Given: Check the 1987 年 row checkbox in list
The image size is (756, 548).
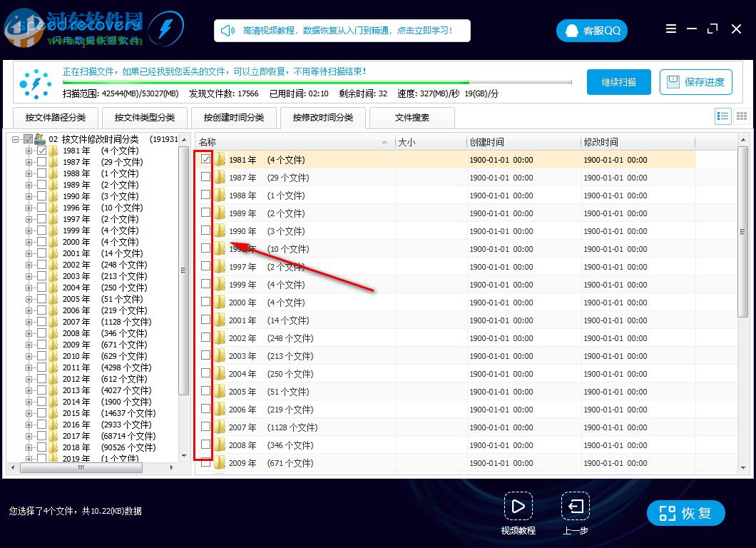Looking at the screenshot, I should click(x=206, y=177).
